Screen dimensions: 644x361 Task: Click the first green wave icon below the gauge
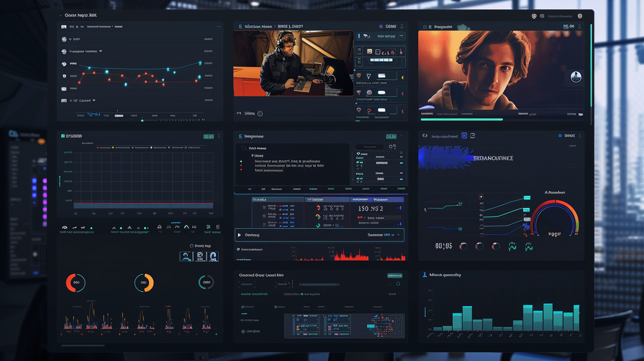click(x=512, y=246)
